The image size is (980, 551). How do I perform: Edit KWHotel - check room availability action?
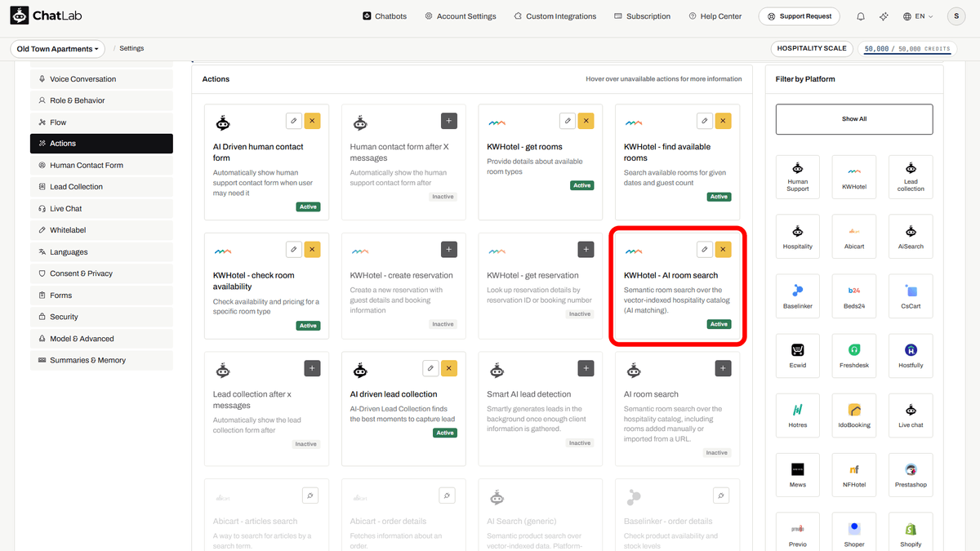[294, 249]
